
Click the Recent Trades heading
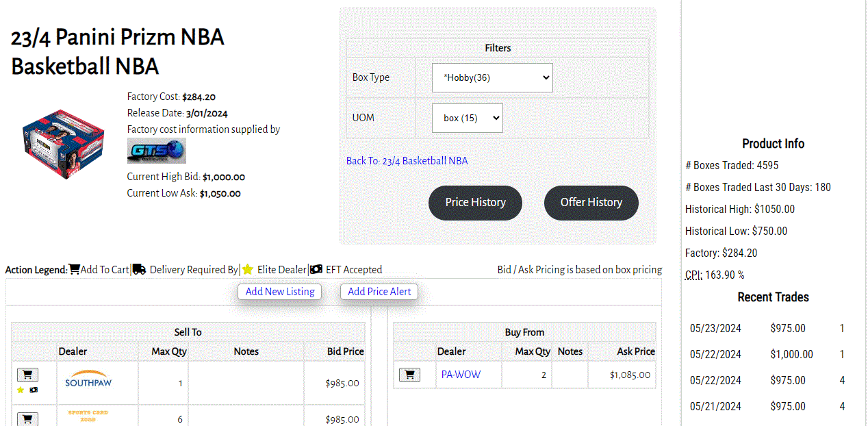coord(774,297)
